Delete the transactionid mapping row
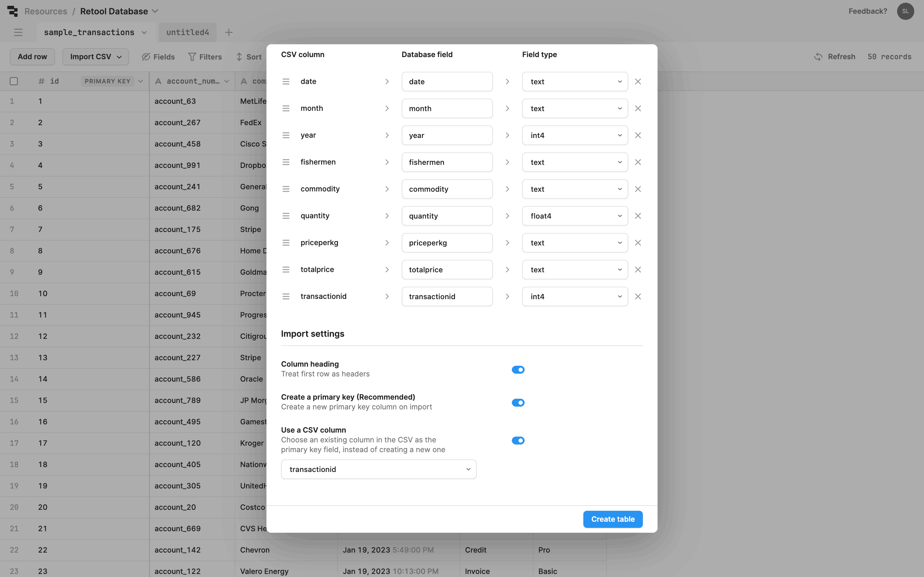 (x=638, y=296)
